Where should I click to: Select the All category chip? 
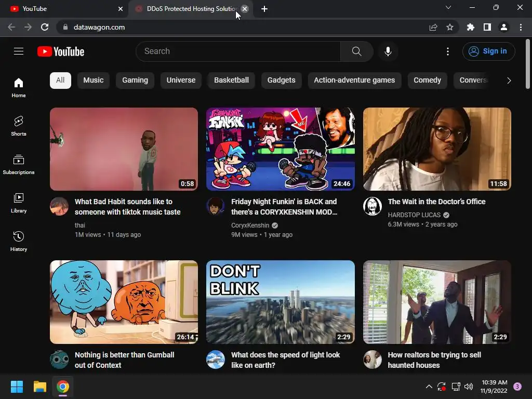(60, 81)
